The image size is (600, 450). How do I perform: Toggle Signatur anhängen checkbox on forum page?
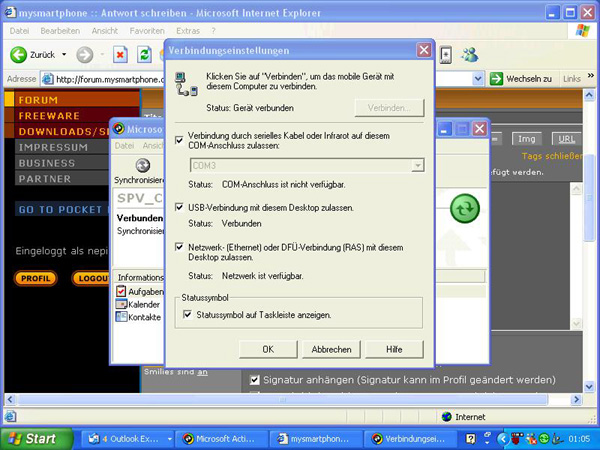254,380
